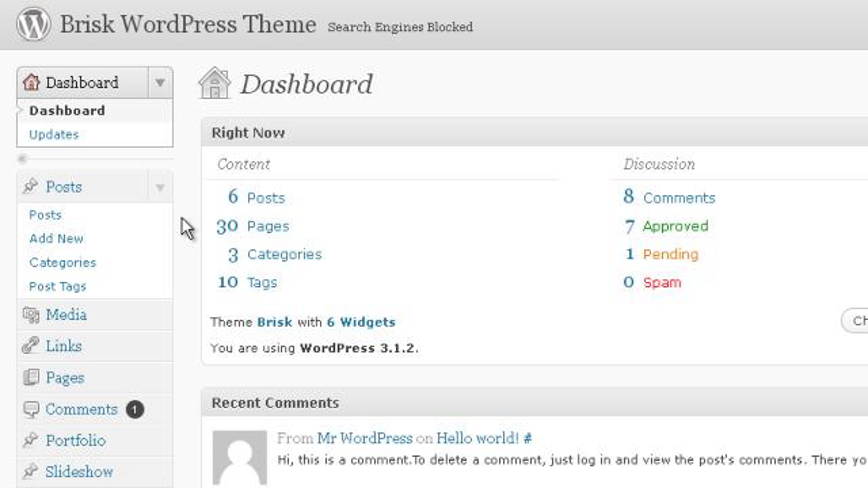Click the Comments speech bubble icon
This screenshot has width=868, height=488.
tap(31, 409)
